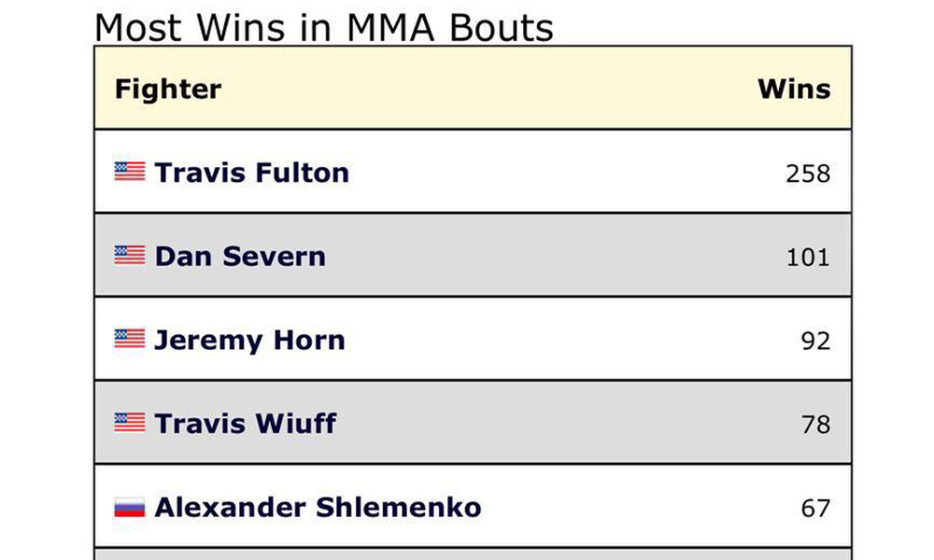934x560 pixels.
Task: Click the US flag next to Dan Severn
Action: click(x=130, y=256)
